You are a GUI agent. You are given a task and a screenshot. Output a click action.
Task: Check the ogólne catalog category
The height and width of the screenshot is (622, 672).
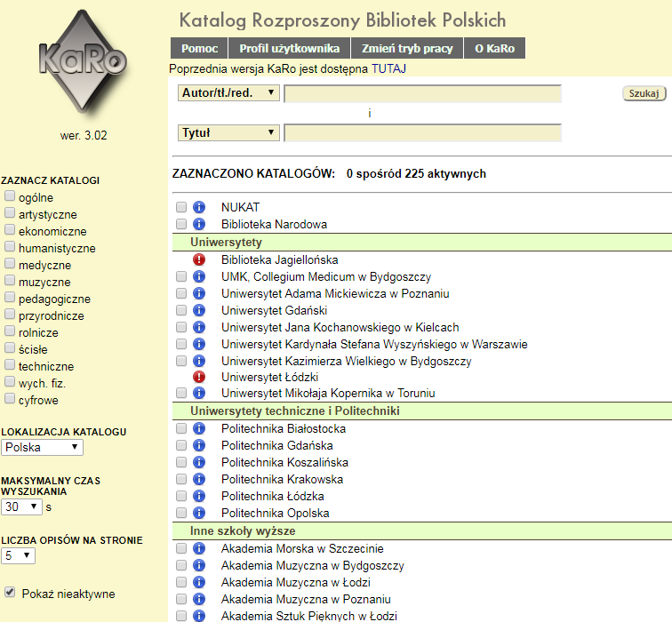point(10,195)
